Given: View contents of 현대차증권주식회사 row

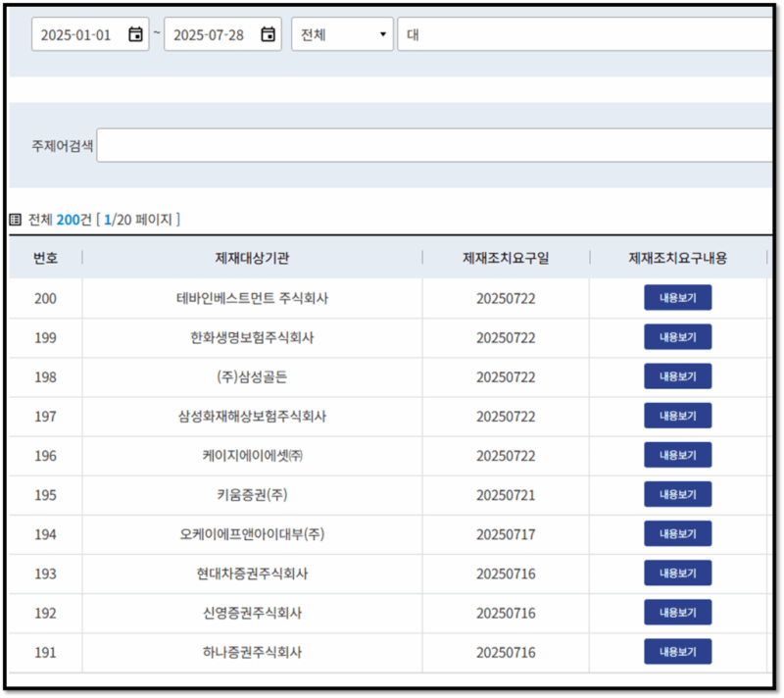Looking at the screenshot, I should (x=677, y=573).
